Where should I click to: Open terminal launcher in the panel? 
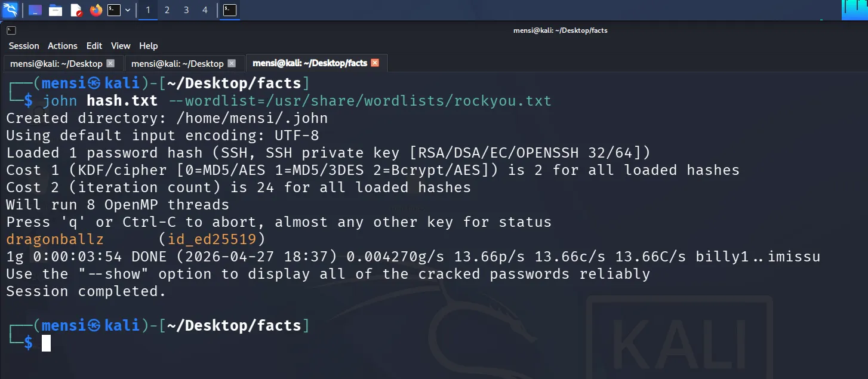tap(114, 10)
